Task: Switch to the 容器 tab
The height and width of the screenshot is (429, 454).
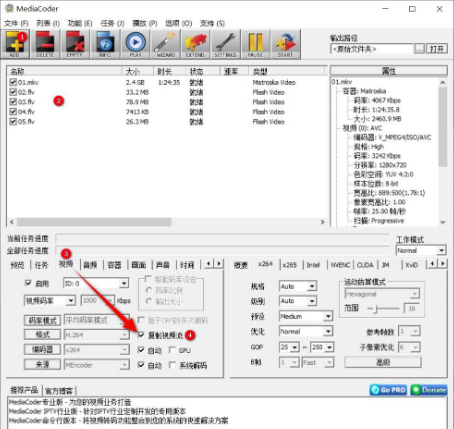Action: click(114, 265)
